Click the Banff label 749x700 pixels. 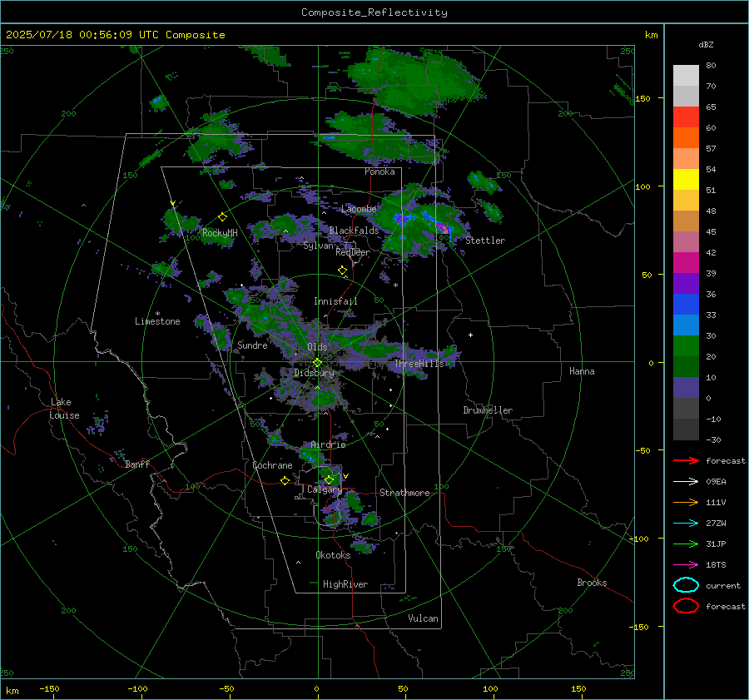(137, 464)
